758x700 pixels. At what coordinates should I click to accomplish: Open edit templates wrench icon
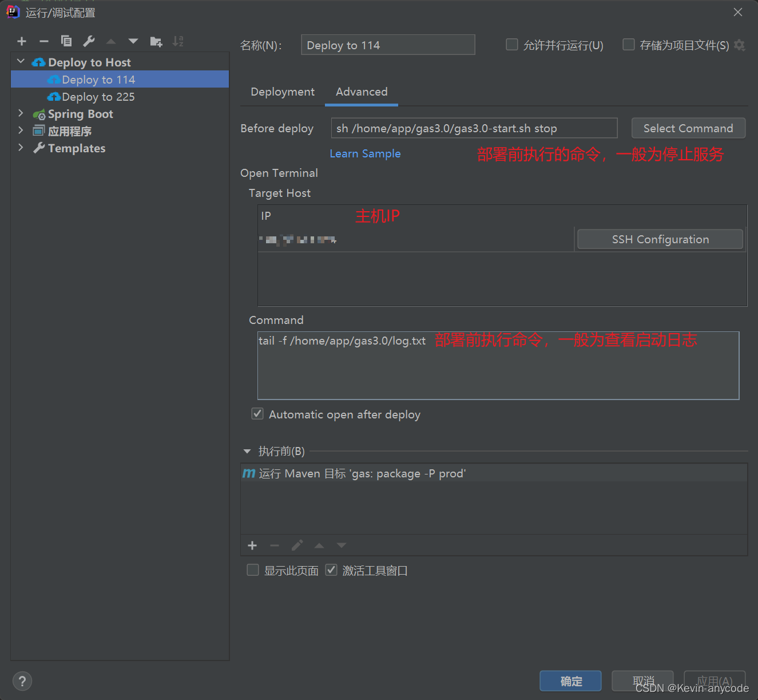click(89, 41)
